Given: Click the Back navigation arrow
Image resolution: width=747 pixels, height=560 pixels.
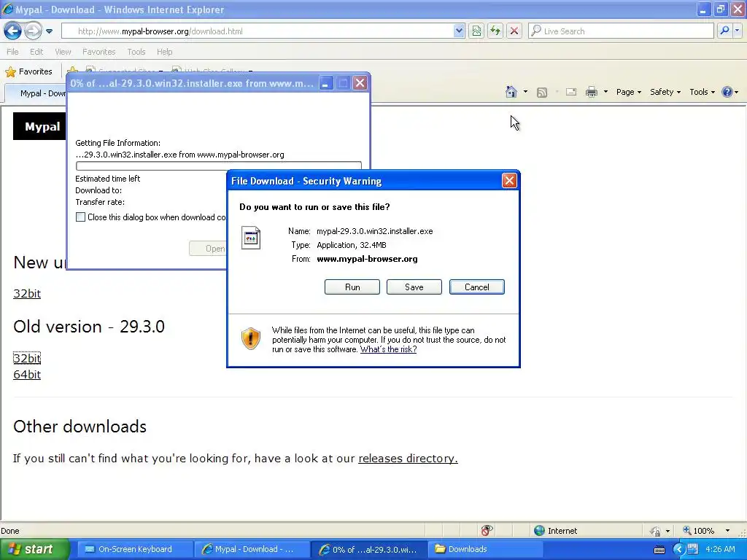Looking at the screenshot, I should (x=13, y=31).
